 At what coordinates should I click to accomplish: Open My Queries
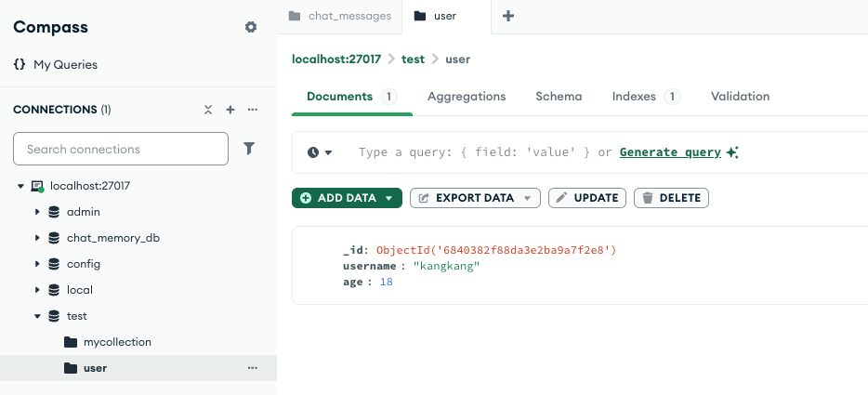65,64
